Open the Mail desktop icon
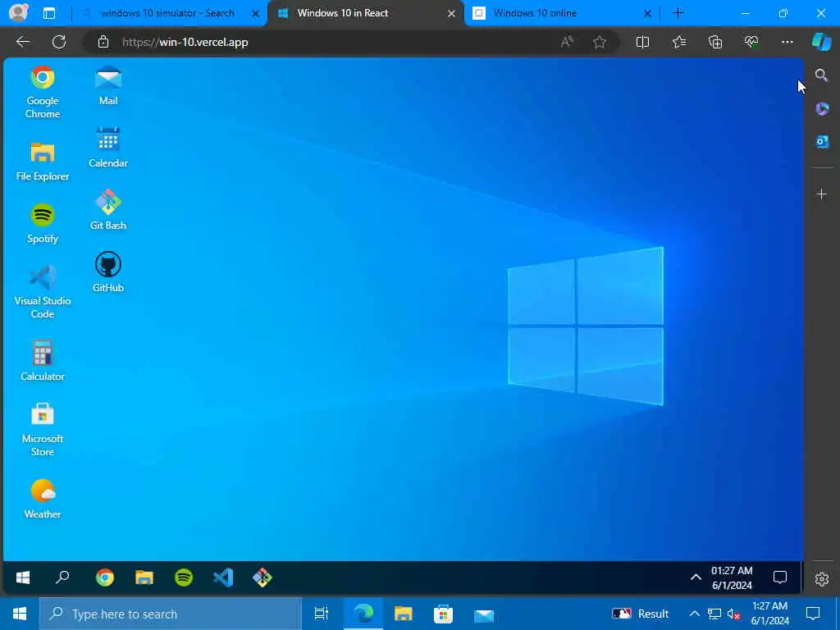 coord(108,85)
